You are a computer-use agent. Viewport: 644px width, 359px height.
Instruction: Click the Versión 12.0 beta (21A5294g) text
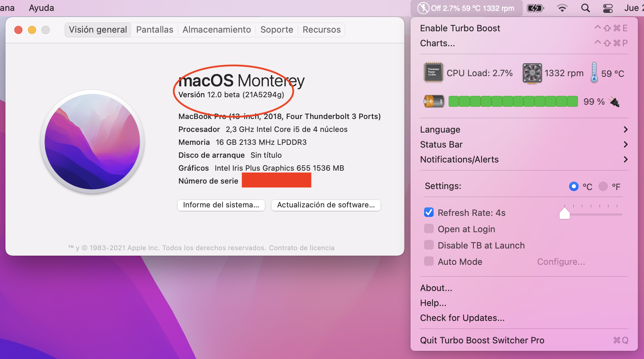[x=231, y=95]
